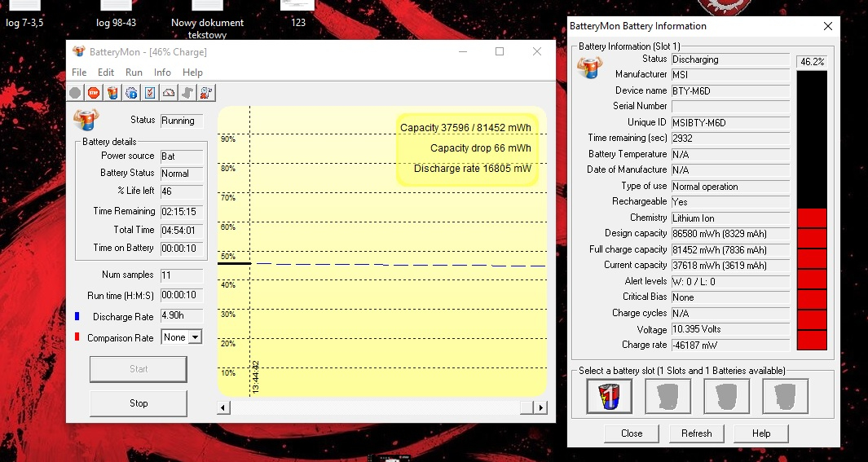868x462 pixels.
Task: Click the Chemistry value Lithium Ion
Action: click(730, 218)
